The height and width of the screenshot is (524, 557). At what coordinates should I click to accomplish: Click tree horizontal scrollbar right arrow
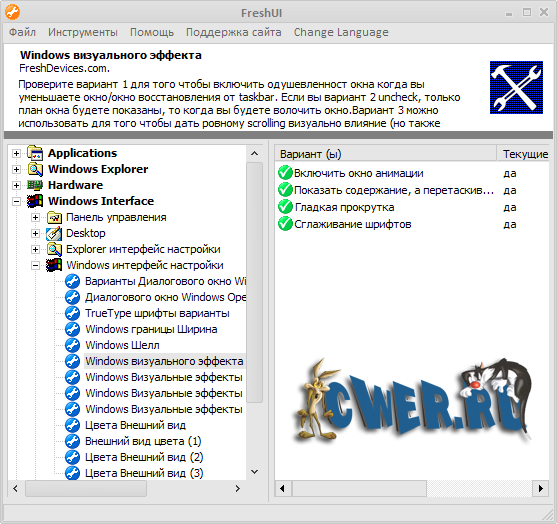point(238,488)
